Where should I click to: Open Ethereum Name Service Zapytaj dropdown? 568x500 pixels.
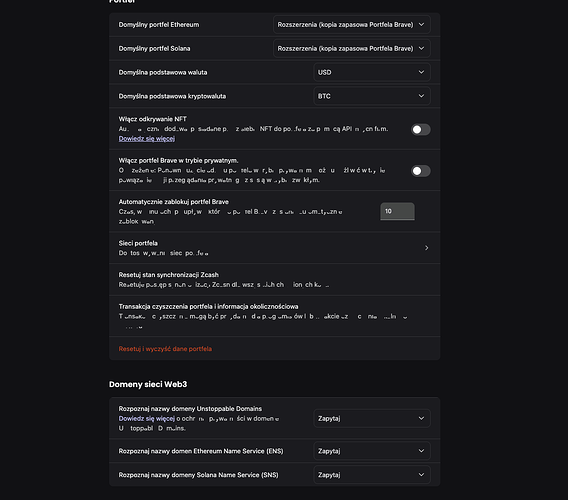coord(372,451)
